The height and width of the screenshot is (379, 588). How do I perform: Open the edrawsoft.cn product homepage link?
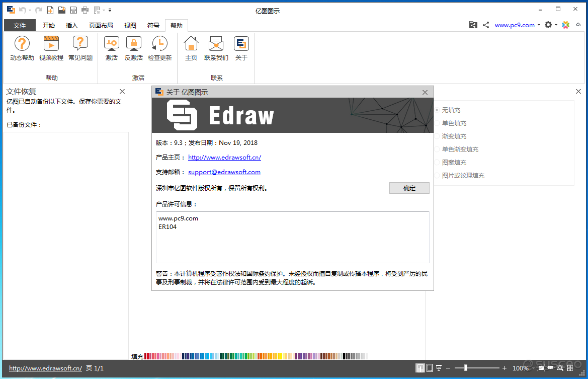(224, 157)
